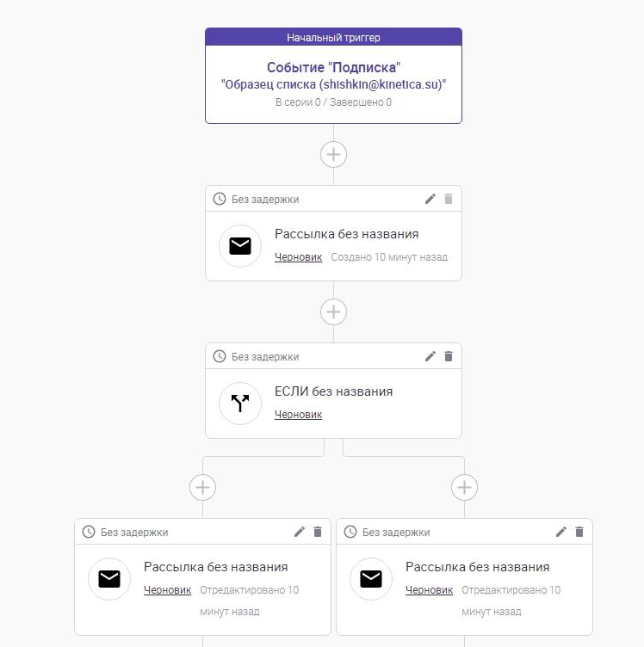
Task: Open Черновик link in bottom-right mailing
Action: point(429,590)
